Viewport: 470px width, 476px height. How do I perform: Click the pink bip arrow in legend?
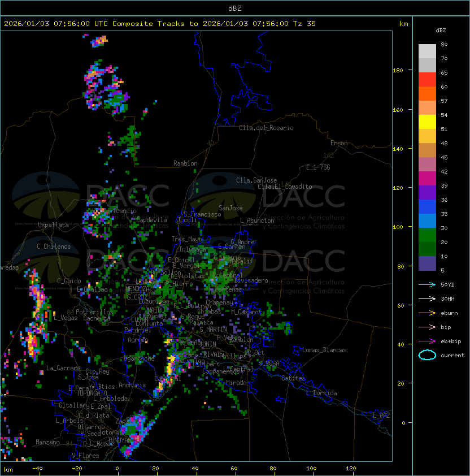(427, 327)
